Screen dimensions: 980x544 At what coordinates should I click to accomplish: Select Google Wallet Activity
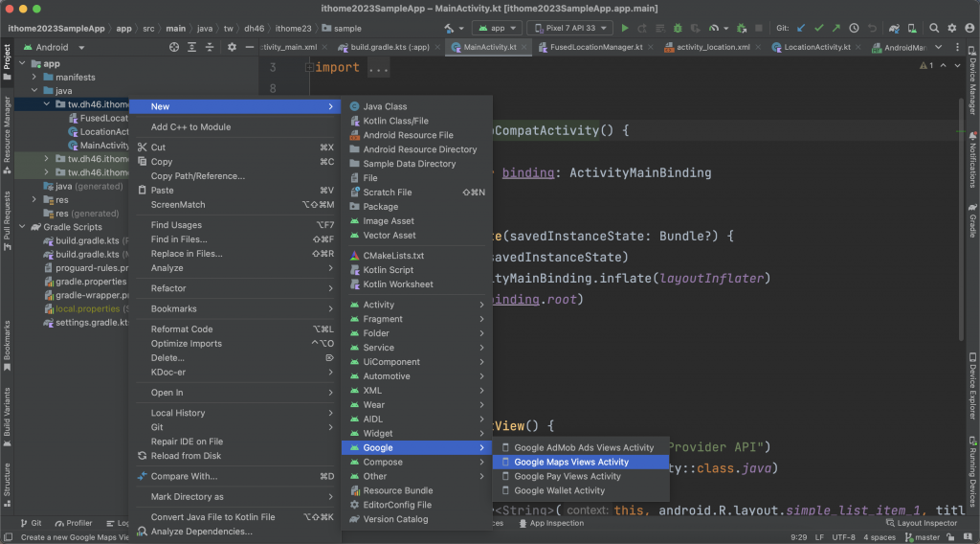coord(581,491)
